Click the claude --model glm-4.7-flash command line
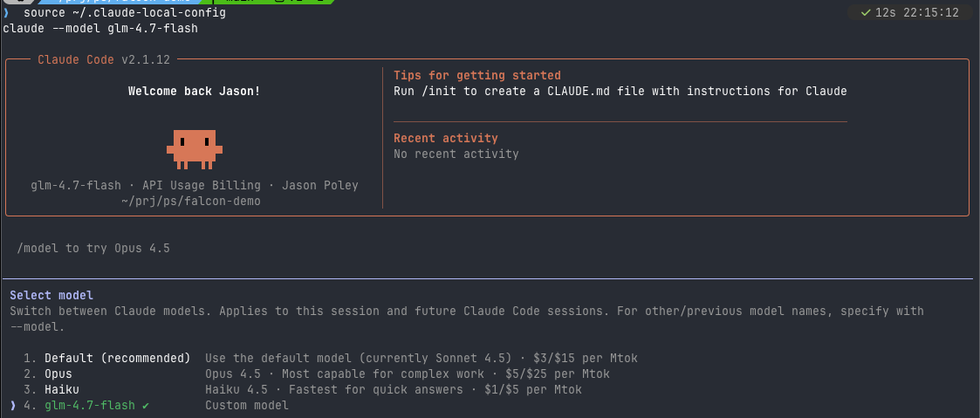The image size is (980, 418). [x=100, y=29]
